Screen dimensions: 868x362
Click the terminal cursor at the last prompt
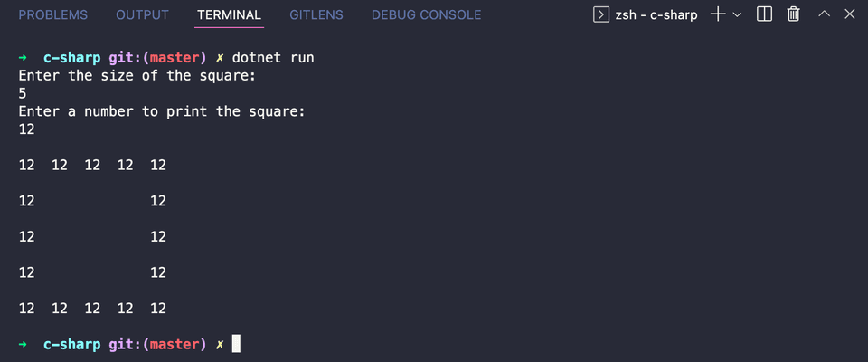coord(237,344)
